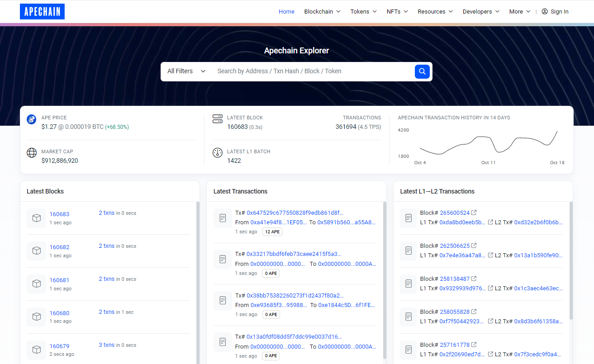Viewport: 594px width, 364px height.
Task: Open total transactions 361694 link
Action: [x=346, y=127]
